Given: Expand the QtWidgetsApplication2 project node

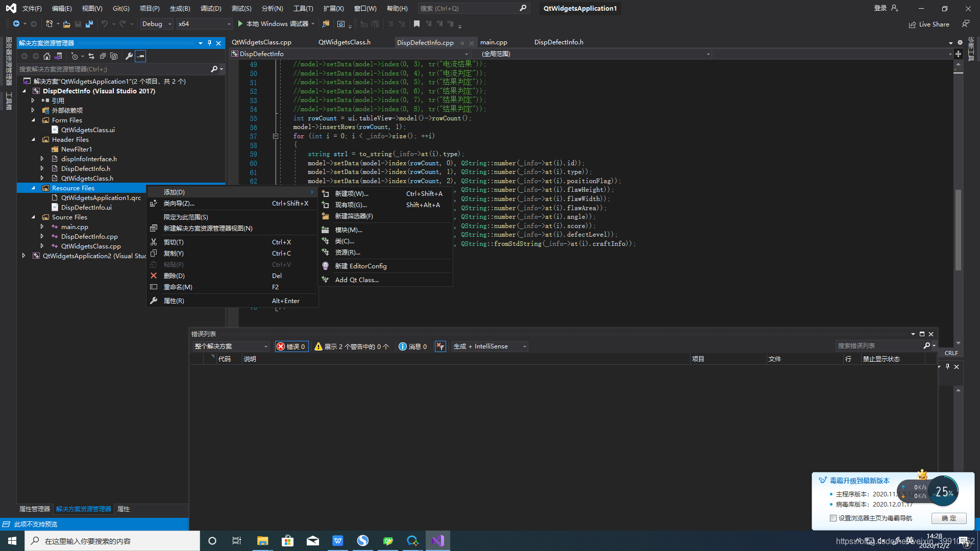Looking at the screenshot, I should pos(24,256).
